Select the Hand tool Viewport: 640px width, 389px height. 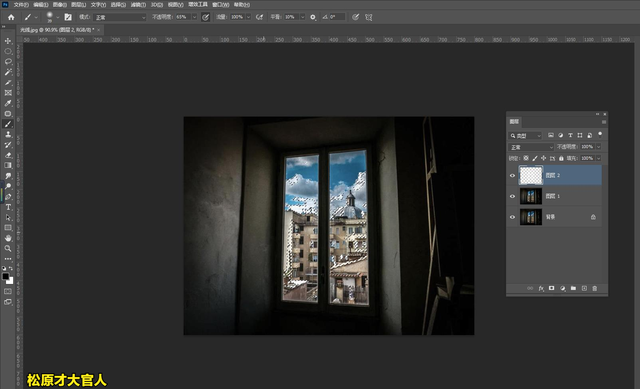pyautogui.click(x=8, y=238)
